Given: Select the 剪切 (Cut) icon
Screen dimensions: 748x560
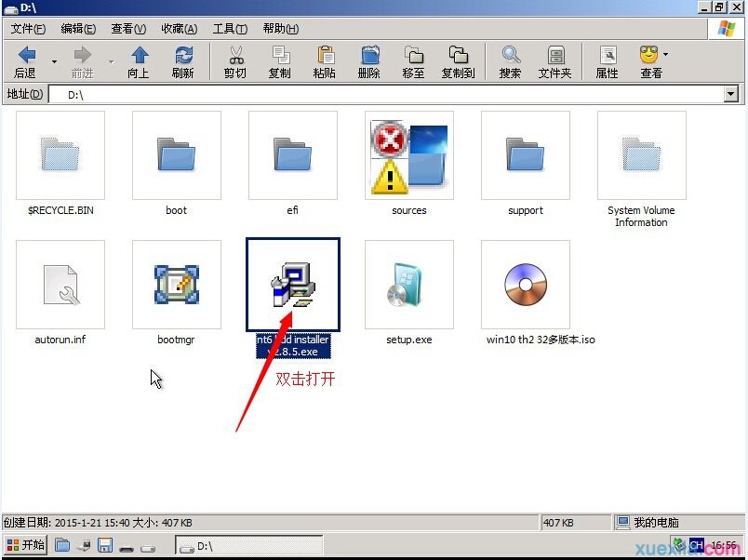Looking at the screenshot, I should pos(234,60).
